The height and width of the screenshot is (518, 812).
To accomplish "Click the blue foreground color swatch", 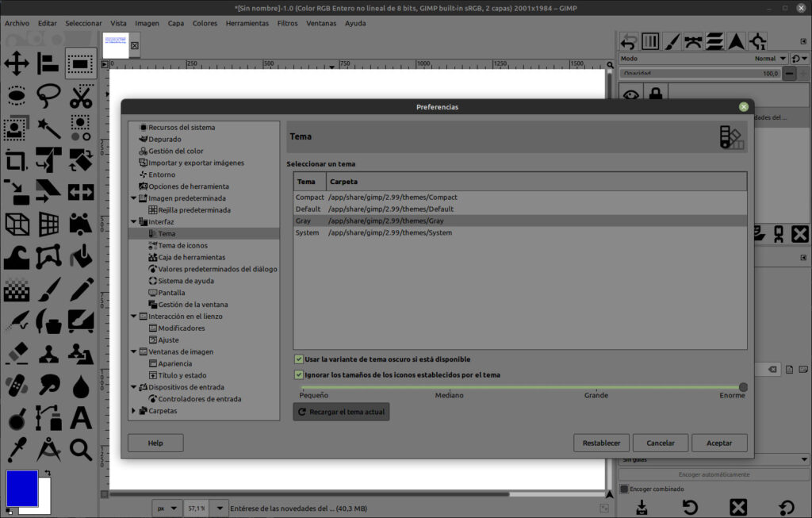I will (21, 488).
